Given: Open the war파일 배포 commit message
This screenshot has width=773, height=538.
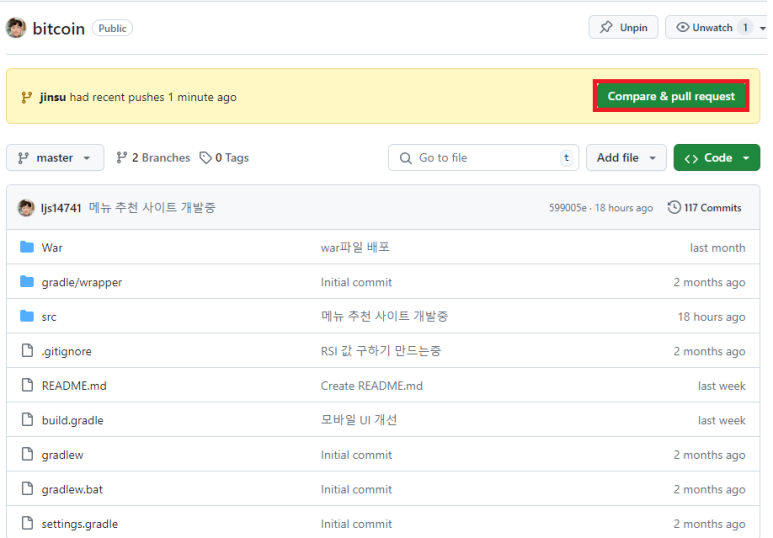Looking at the screenshot, I should coord(355,247).
